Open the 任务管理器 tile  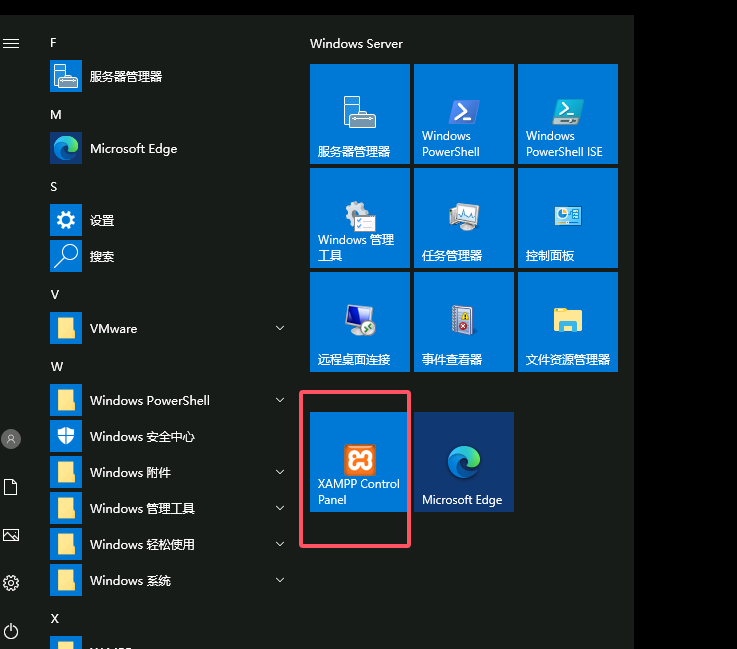click(463, 218)
